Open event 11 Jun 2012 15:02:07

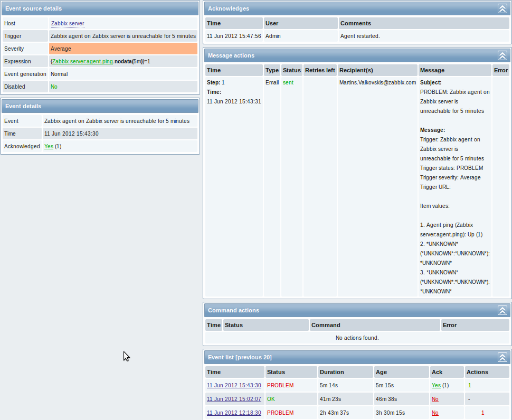234,399
